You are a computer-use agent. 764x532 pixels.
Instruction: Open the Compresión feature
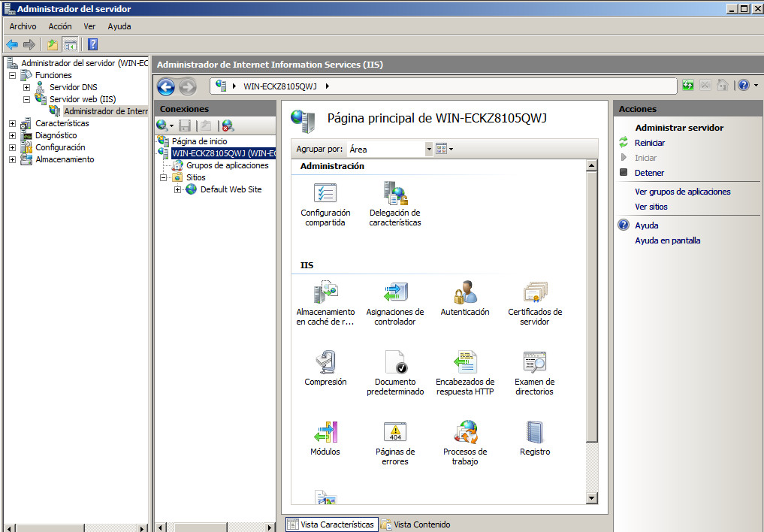(x=325, y=362)
